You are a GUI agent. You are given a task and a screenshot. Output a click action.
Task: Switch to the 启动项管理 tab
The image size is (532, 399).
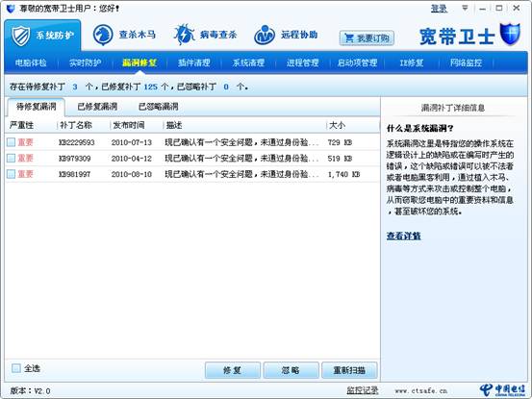pos(357,62)
